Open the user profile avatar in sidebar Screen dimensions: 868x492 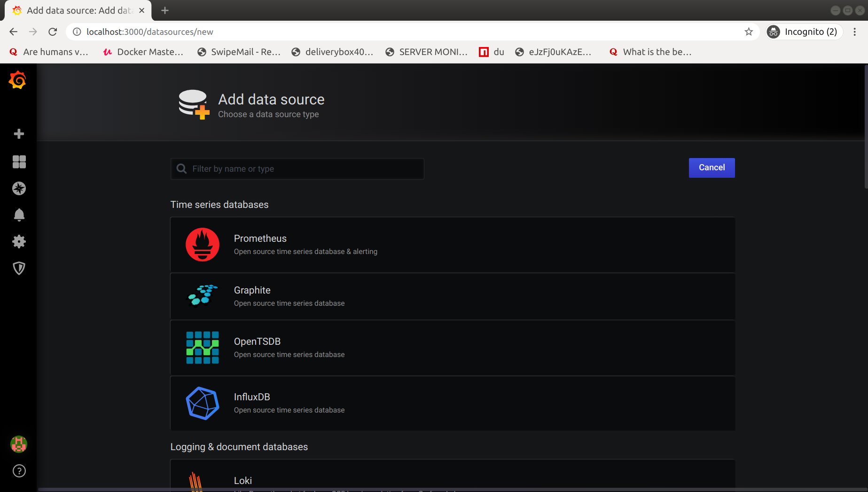point(19,444)
